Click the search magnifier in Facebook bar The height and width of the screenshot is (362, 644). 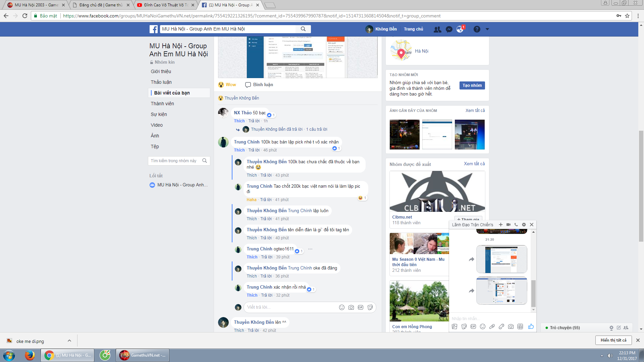[x=303, y=29]
